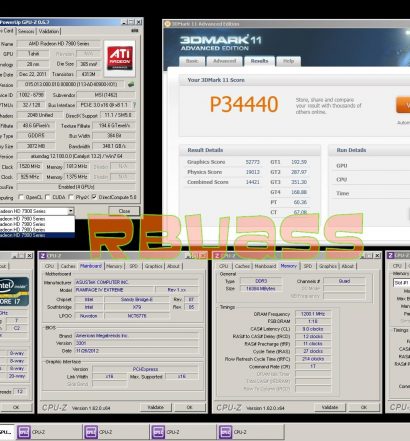Click the DRAM Frequency value field
Image resolution: width=410 pixels, height=441 pixels.
coord(313,314)
